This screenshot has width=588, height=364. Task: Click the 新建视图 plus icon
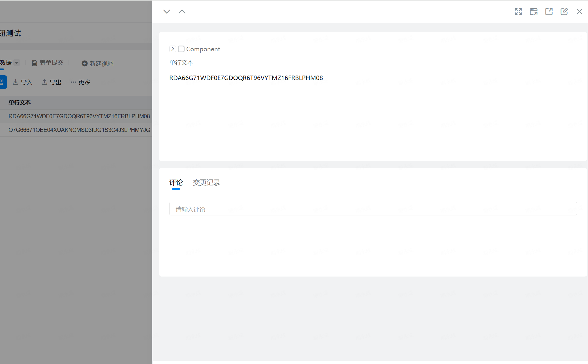[84, 63]
